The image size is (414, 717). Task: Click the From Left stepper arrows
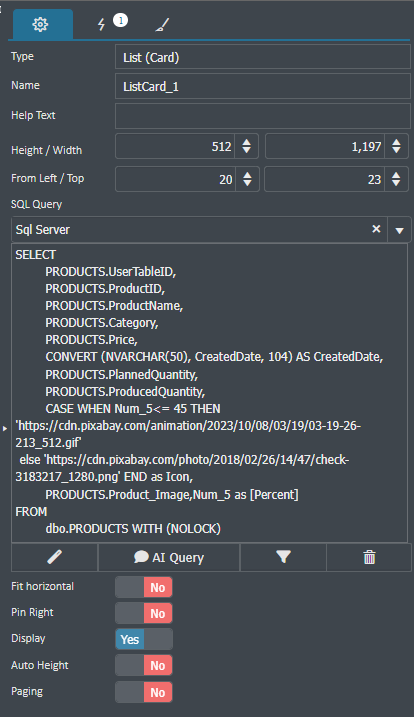247,179
